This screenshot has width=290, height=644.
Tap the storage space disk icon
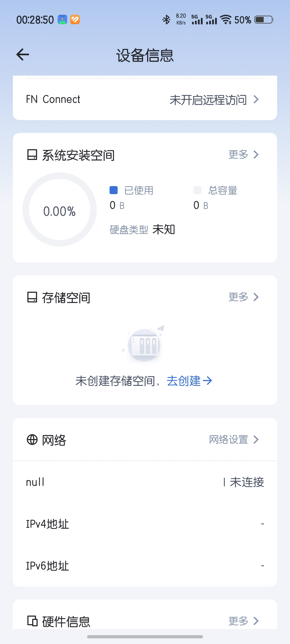(x=32, y=297)
